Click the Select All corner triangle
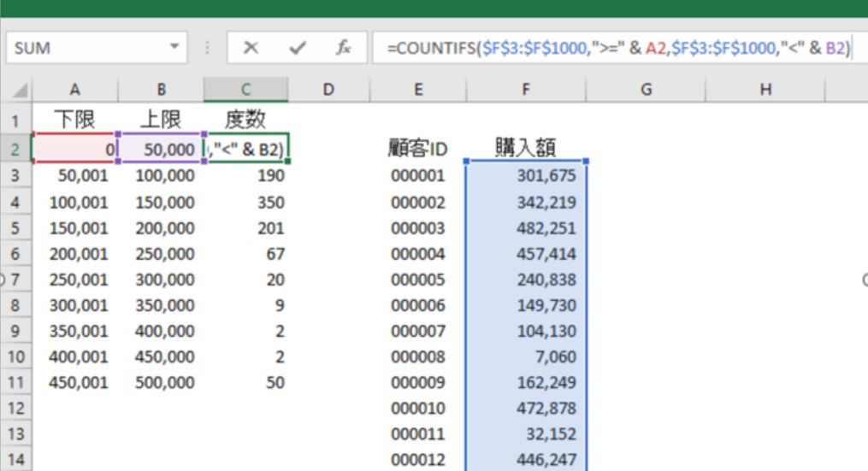868x471 pixels. click(20, 91)
